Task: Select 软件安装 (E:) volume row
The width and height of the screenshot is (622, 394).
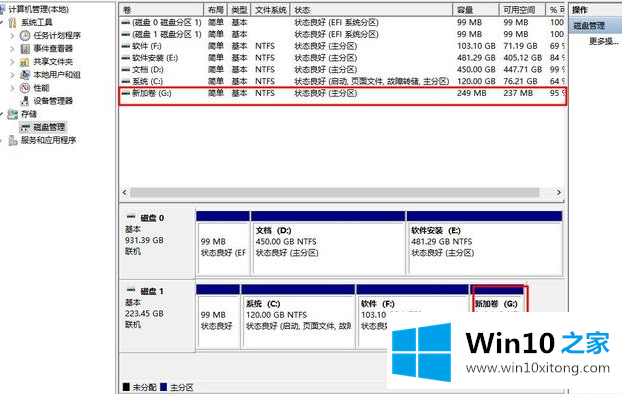Action: 343,58
